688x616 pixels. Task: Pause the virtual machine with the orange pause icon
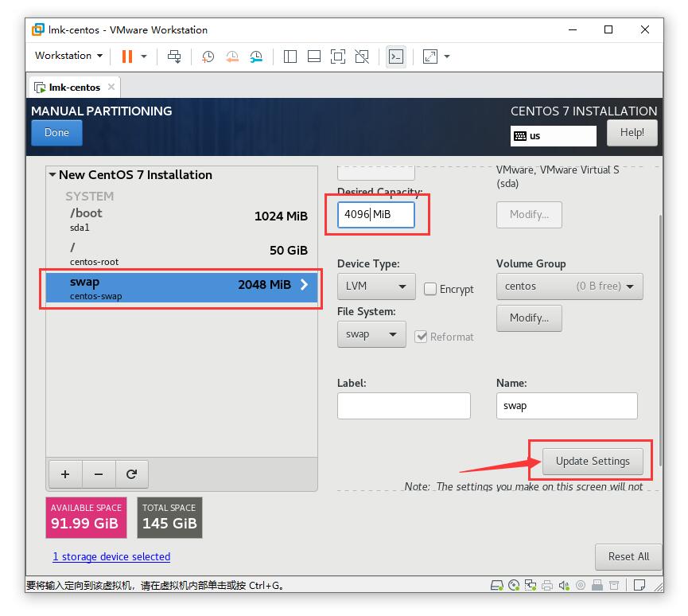[126, 57]
